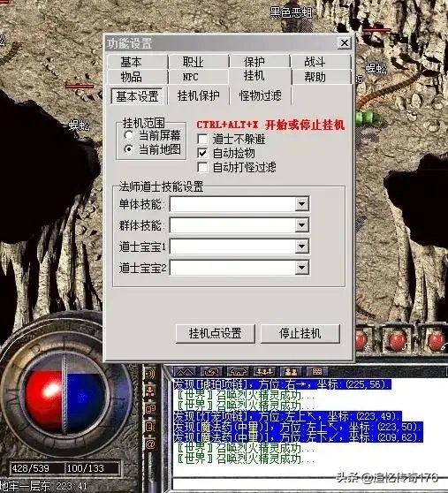Switch to the 怪物过滤 sub-tab
448x493 pixels.
pyautogui.click(x=261, y=95)
